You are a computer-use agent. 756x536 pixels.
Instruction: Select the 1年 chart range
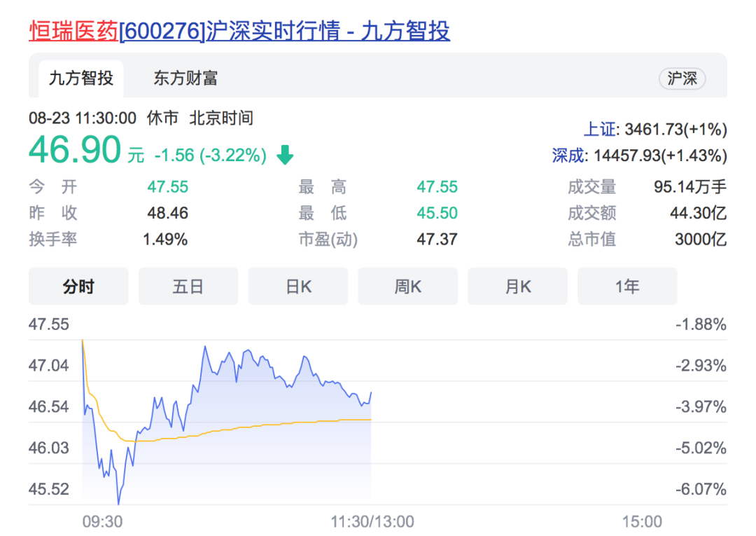627,286
